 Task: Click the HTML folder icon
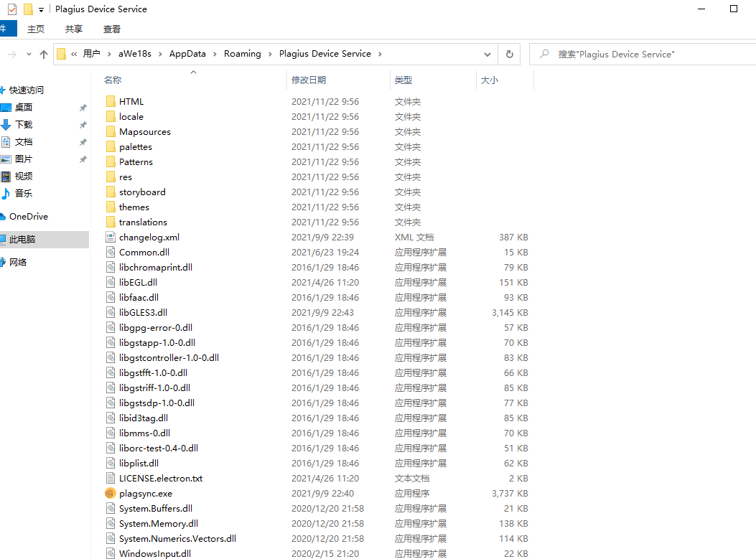(110, 101)
